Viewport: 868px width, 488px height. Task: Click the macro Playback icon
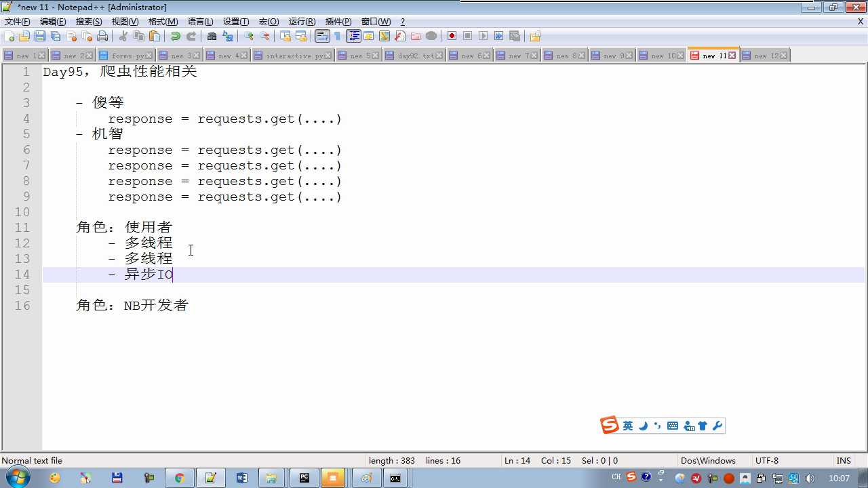tap(483, 36)
